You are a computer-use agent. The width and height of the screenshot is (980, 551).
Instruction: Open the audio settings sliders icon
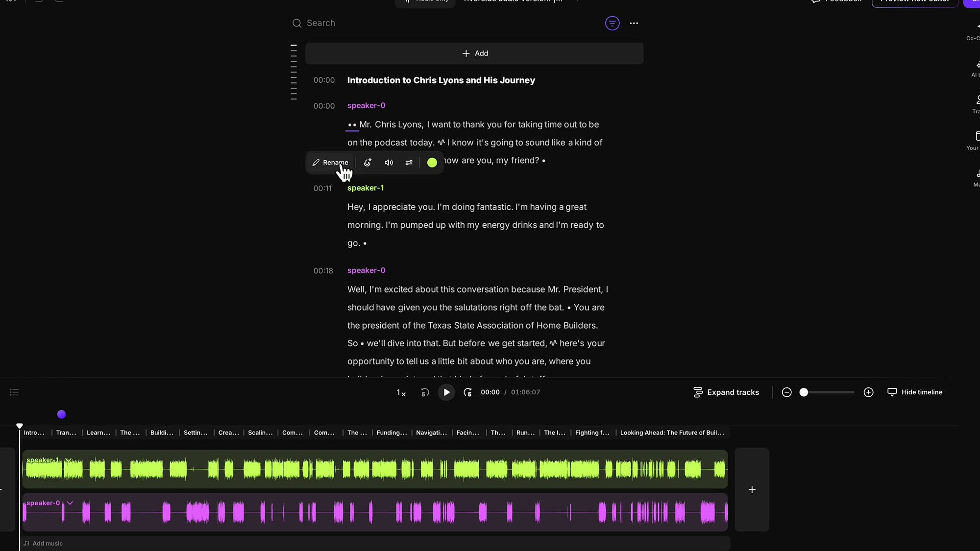tap(409, 163)
